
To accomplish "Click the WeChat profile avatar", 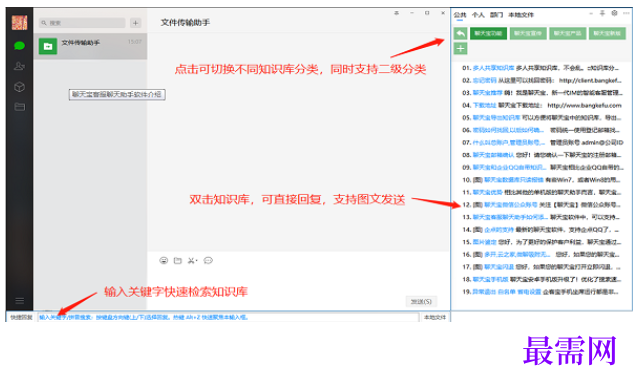I will [x=19, y=22].
